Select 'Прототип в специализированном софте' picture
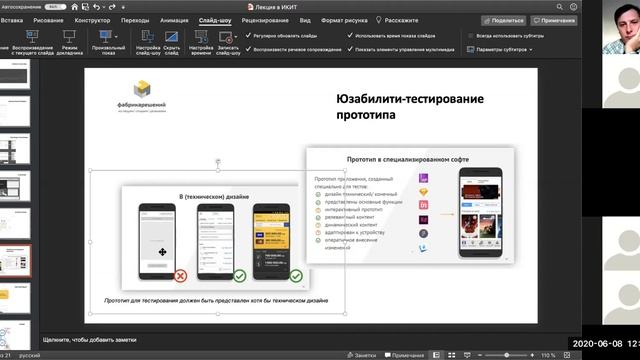 coord(410,206)
